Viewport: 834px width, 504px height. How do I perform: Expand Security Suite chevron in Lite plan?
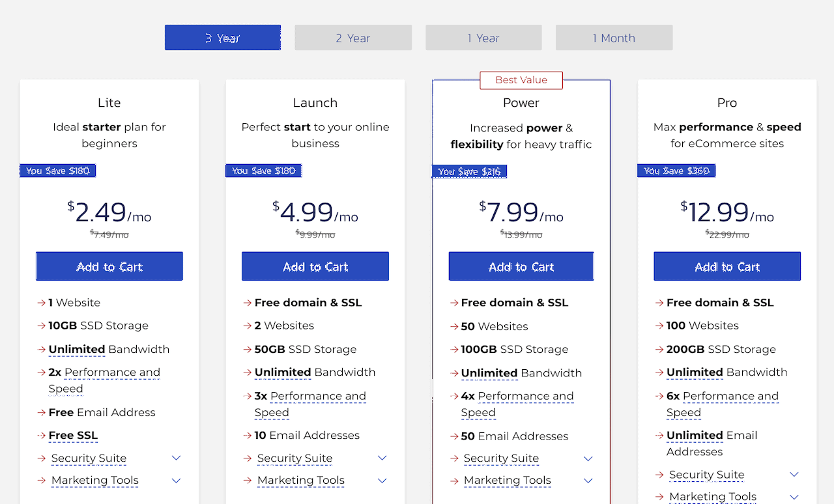[x=176, y=458]
